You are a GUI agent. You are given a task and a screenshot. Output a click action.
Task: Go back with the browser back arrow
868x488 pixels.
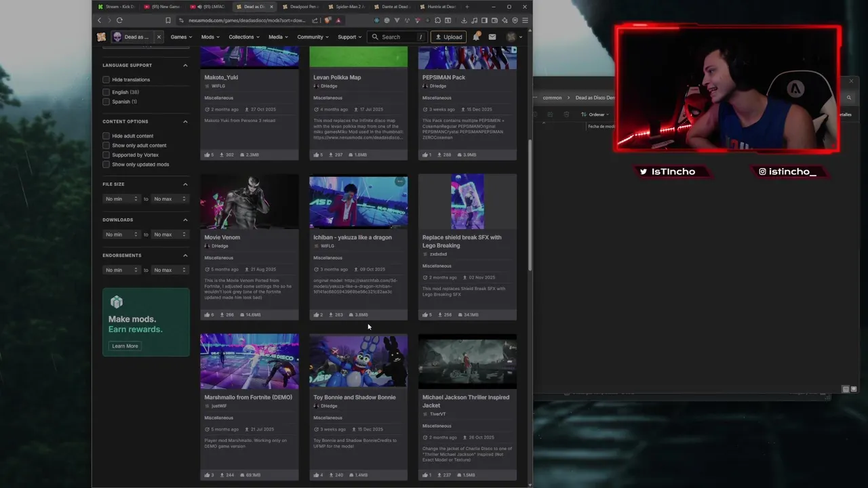pos(99,20)
